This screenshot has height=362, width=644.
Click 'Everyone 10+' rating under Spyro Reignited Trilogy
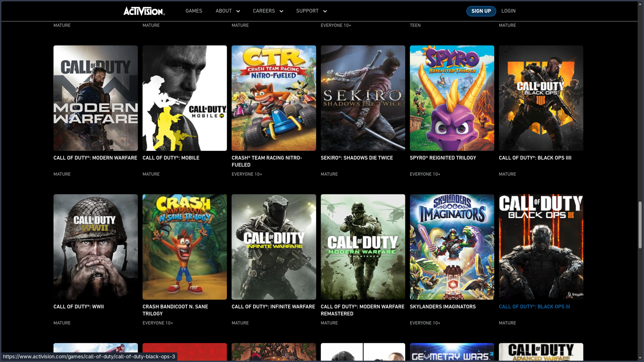tap(425, 174)
